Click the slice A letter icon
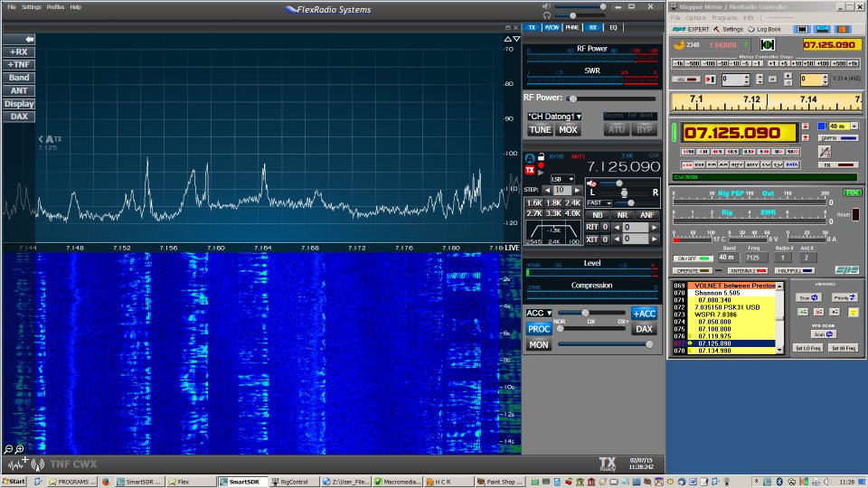Viewport: 868px width, 488px height. [x=530, y=158]
